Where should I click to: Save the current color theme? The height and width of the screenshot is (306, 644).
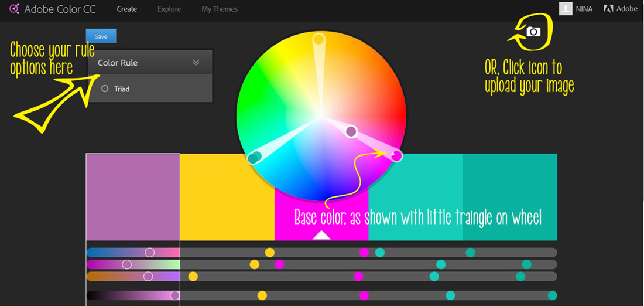tap(101, 36)
